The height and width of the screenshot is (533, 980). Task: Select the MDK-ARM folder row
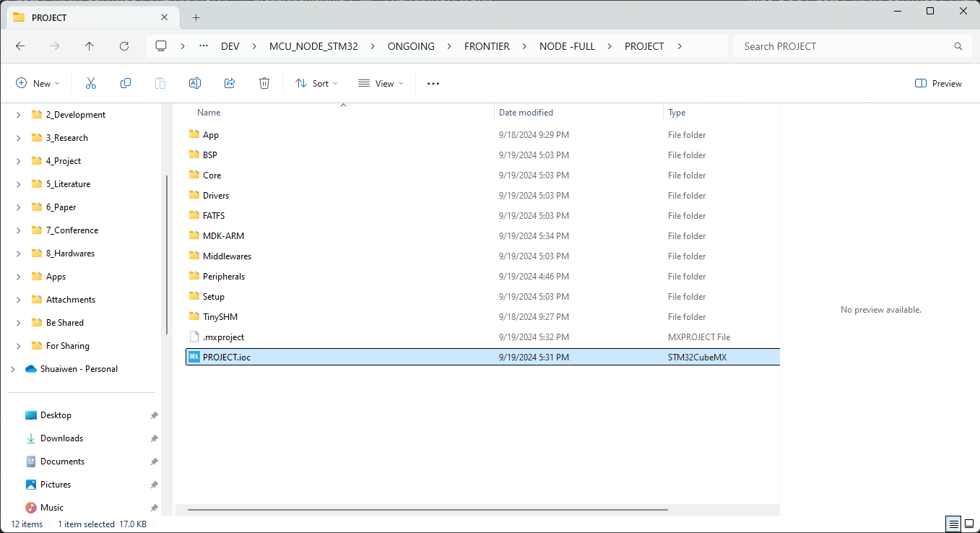coord(482,235)
